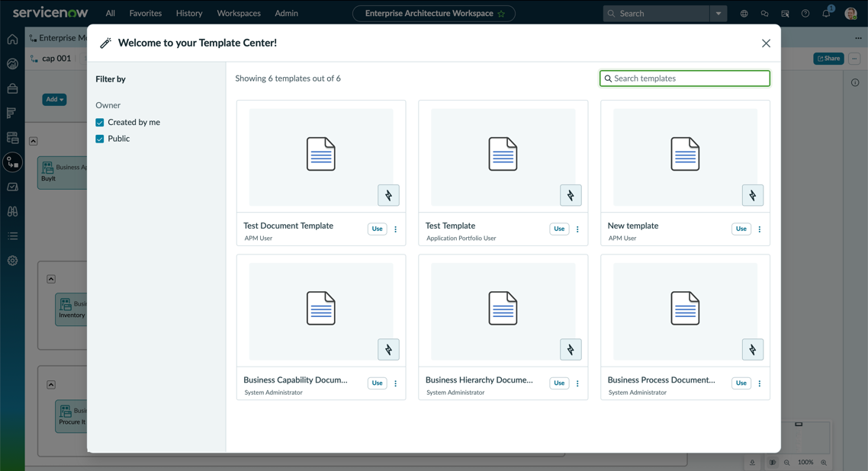Image resolution: width=868 pixels, height=471 pixels.
Task: Use the Test Template
Action: click(x=559, y=229)
